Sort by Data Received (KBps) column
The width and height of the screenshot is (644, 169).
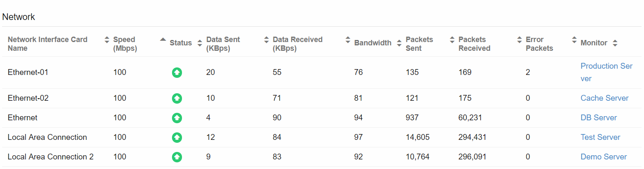pyautogui.click(x=297, y=44)
